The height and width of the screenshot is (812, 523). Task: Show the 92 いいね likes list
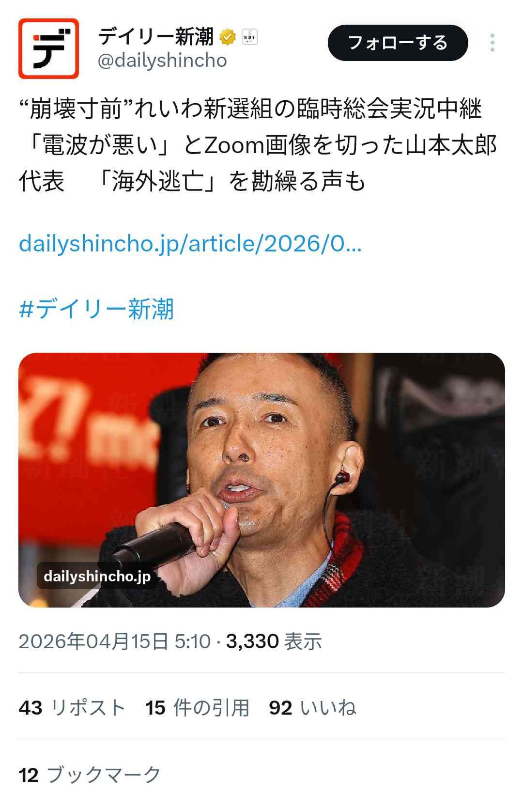point(313,708)
